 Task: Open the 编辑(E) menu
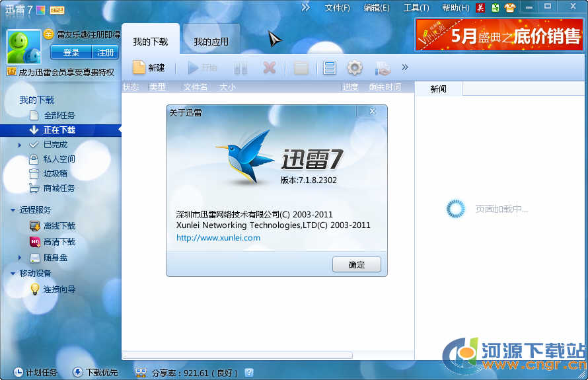click(377, 8)
